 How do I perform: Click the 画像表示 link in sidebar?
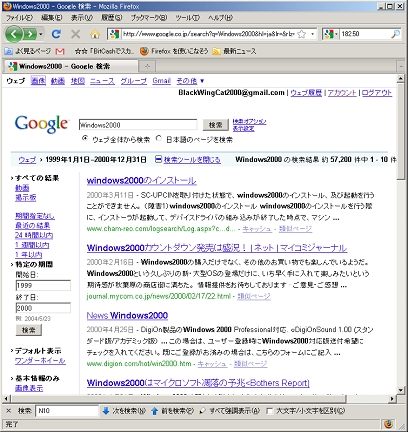[29, 388]
